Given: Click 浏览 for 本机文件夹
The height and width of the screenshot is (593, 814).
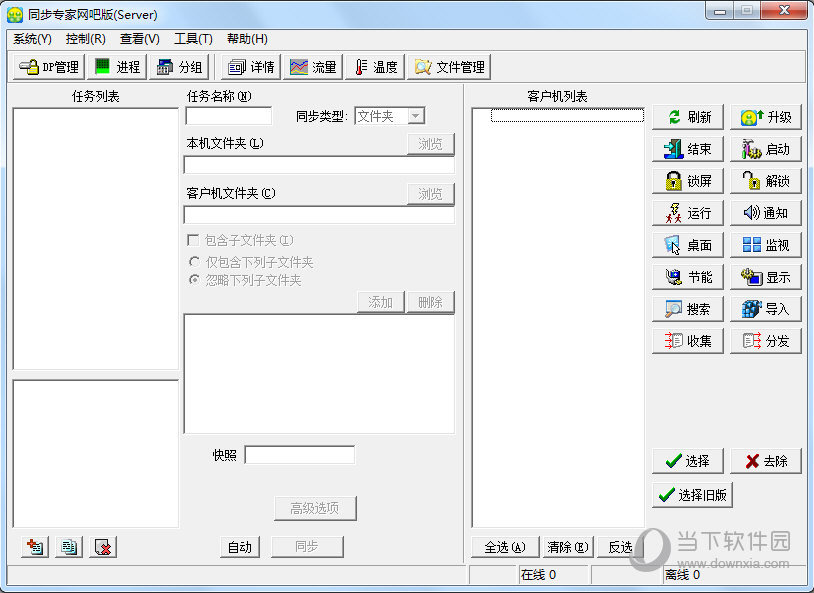Looking at the screenshot, I should (430, 144).
